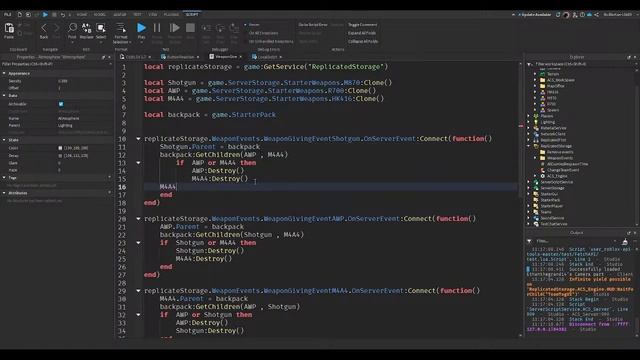Select ServerScriptService in Explorer

coord(556,182)
